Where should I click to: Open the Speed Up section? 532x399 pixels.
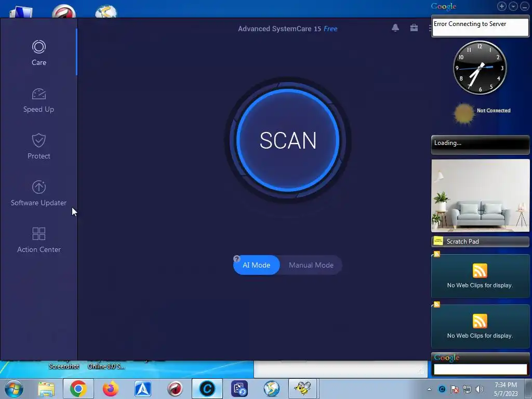click(x=38, y=100)
